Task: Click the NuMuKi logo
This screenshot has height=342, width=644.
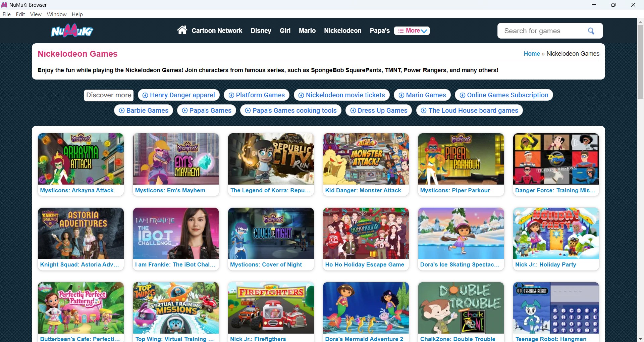Action: tap(72, 31)
